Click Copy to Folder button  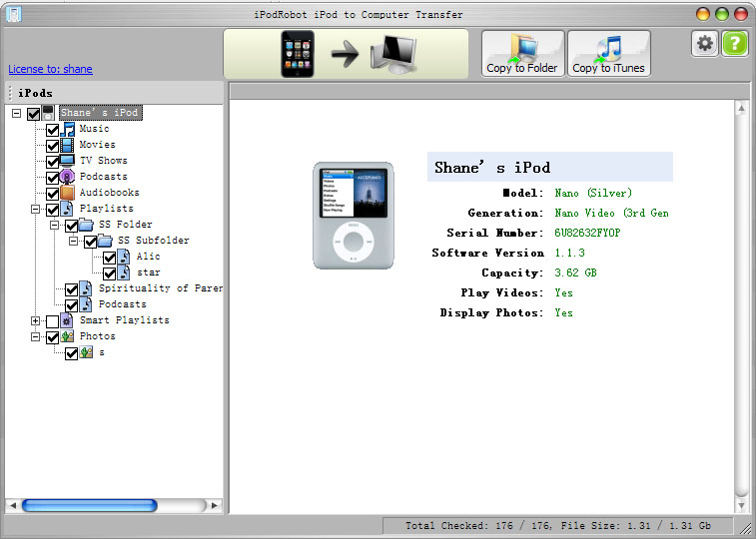pyautogui.click(x=522, y=53)
